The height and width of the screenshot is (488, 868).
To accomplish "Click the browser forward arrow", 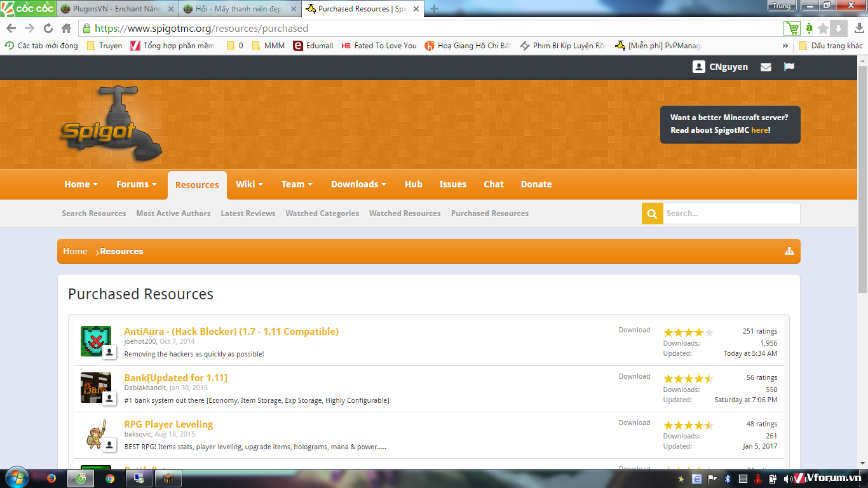I will point(29,29).
